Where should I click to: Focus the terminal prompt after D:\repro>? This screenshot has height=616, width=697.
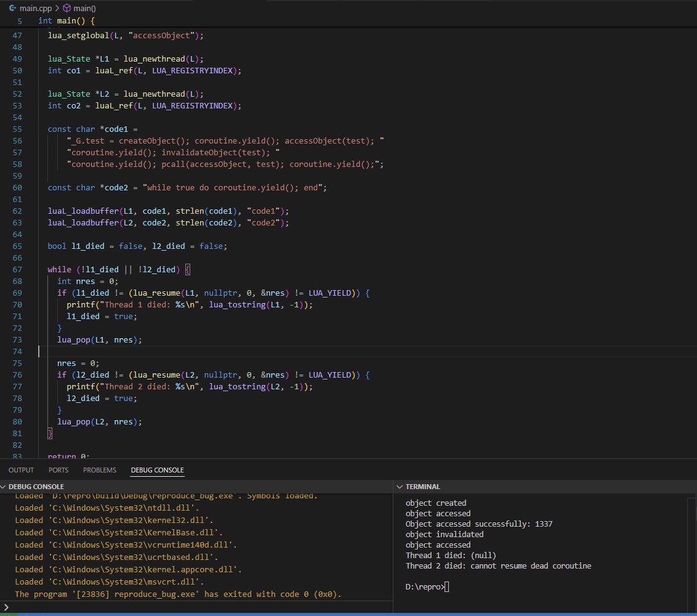[447, 587]
